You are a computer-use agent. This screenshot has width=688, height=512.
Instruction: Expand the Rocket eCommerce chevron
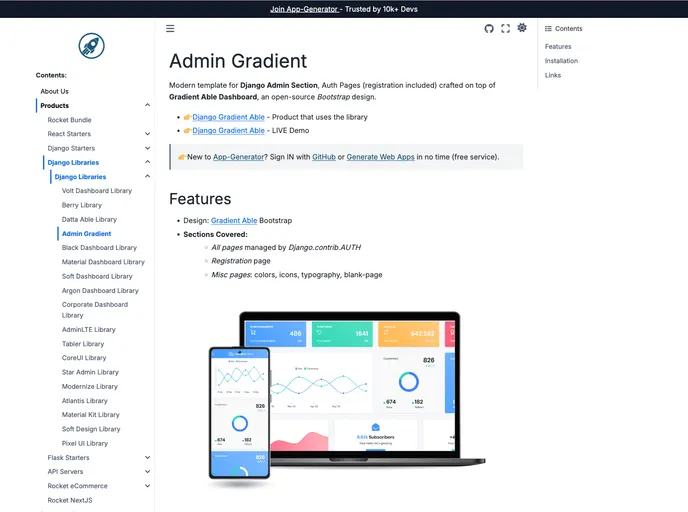[x=147, y=486]
